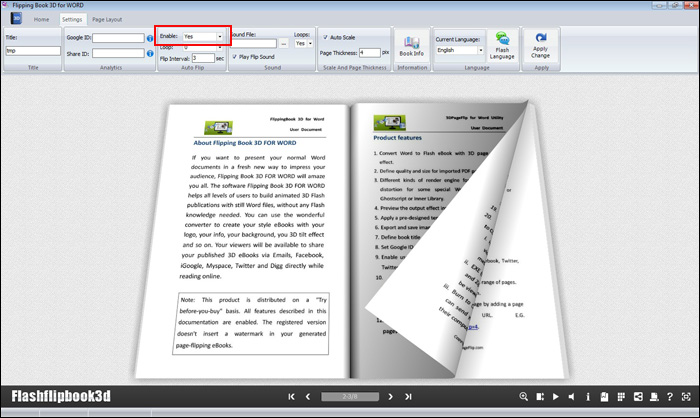Show page thumbnails grid icon

pyautogui.click(x=621, y=397)
